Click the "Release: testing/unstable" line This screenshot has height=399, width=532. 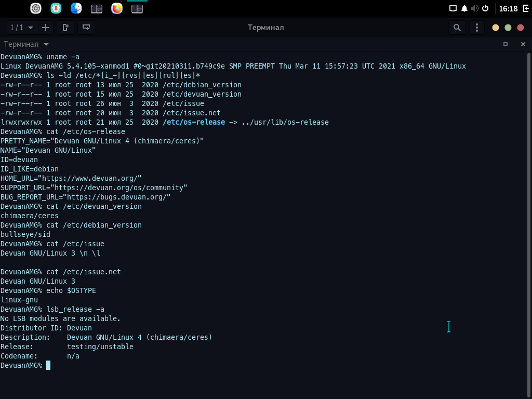coord(67,347)
